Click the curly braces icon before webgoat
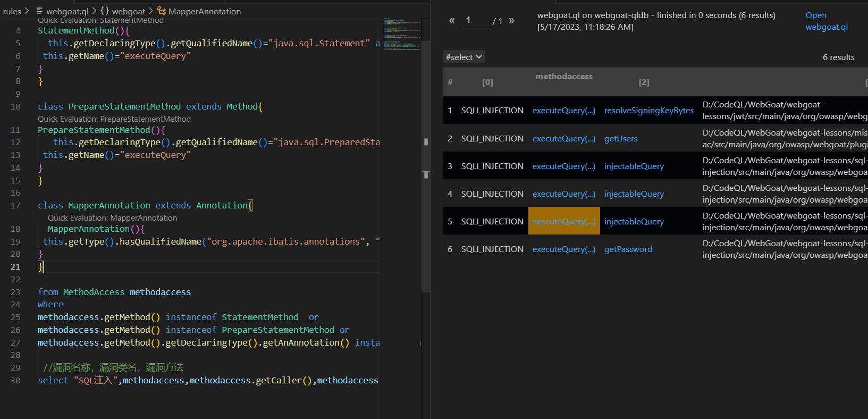The height and width of the screenshot is (419, 868). point(105,11)
